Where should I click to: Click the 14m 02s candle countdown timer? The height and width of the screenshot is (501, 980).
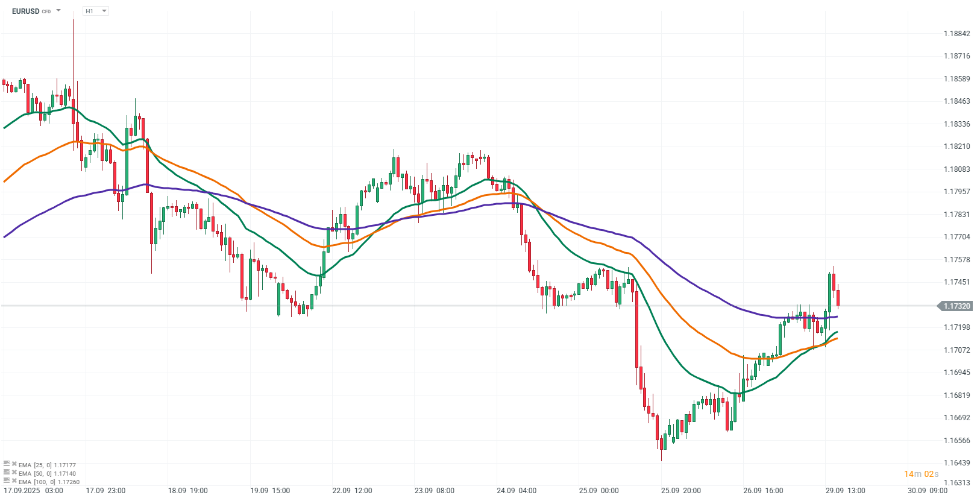[921, 474]
